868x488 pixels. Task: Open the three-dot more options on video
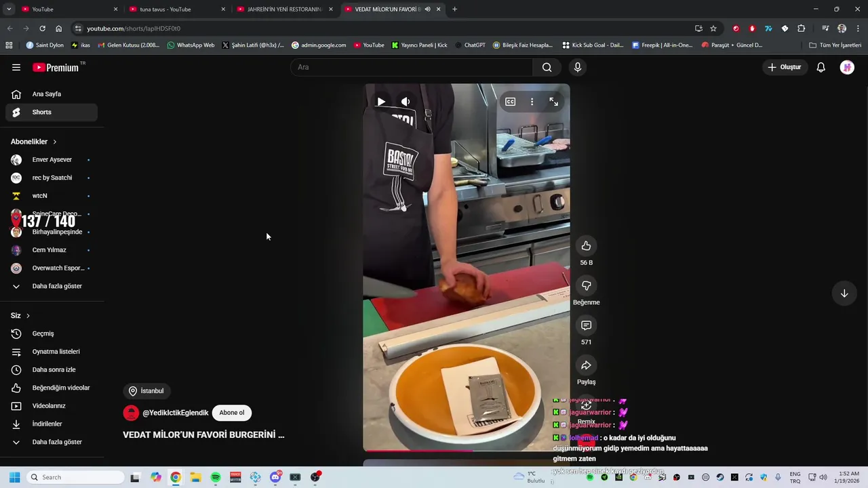tap(532, 102)
